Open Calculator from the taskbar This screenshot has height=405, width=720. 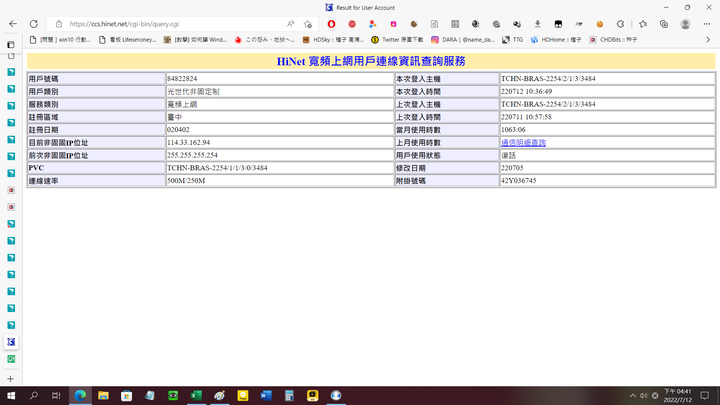coord(289,395)
